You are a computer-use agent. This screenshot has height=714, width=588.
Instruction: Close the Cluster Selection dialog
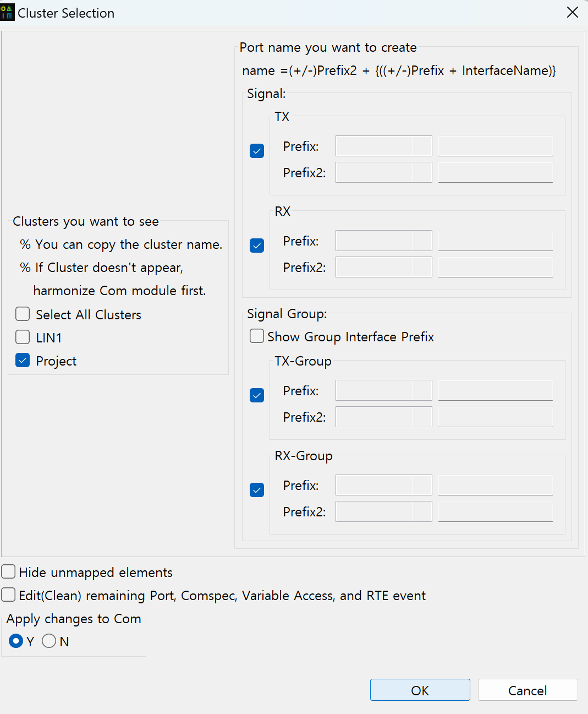point(572,13)
